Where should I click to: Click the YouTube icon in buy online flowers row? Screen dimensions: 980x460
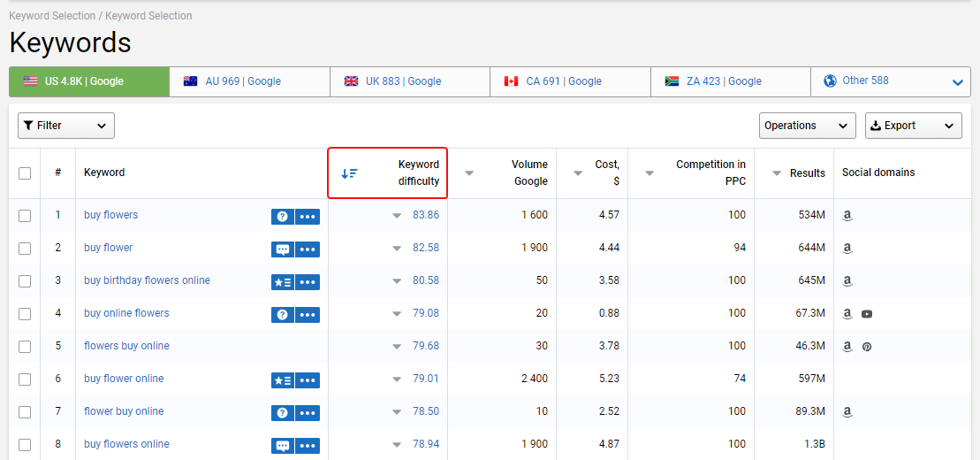[x=867, y=314]
